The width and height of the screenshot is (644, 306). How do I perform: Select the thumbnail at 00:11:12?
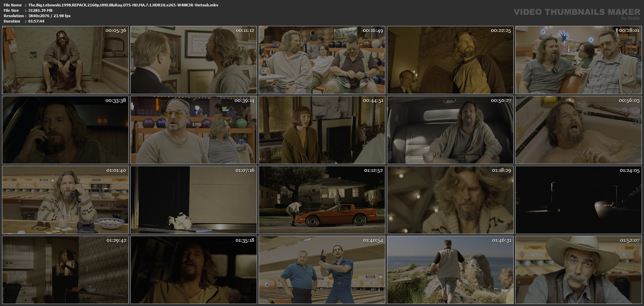(x=194, y=60)
